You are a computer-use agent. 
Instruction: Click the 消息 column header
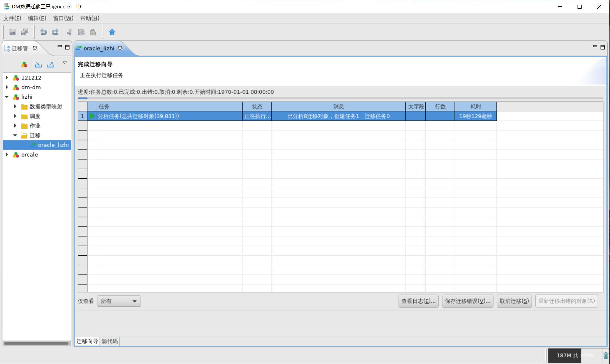(339, 106)
